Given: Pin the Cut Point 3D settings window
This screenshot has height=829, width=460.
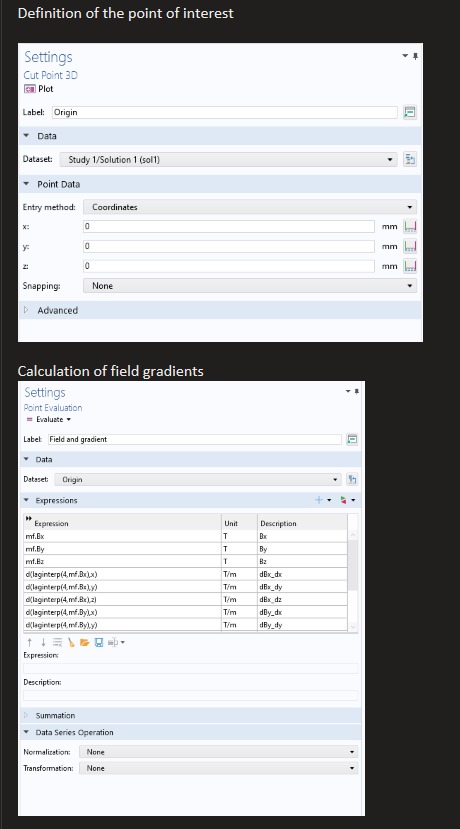Looking at the screenshot, I should 416,56.
